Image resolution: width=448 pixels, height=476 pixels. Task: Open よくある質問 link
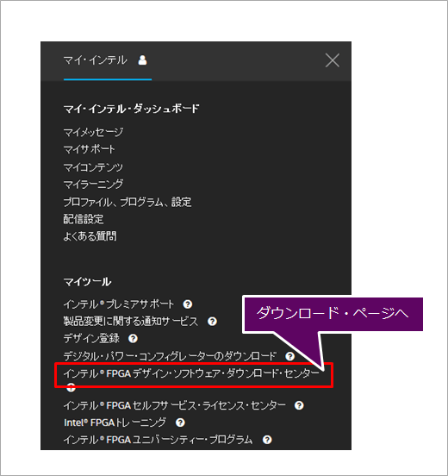tap(90, 236)
